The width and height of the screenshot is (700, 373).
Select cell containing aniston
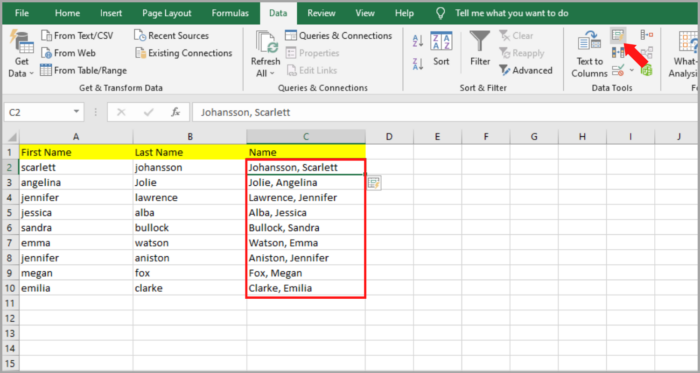pos(190,258)
